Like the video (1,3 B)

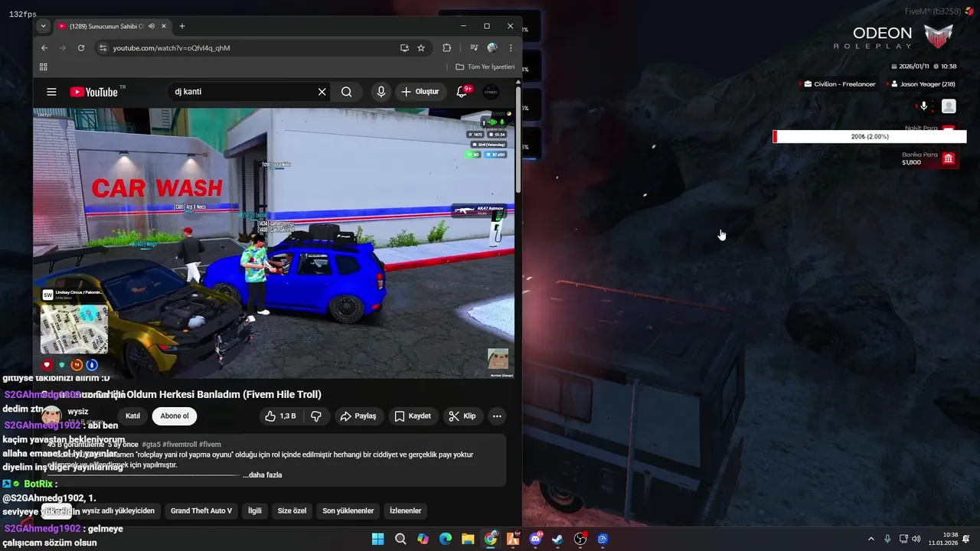280,416
